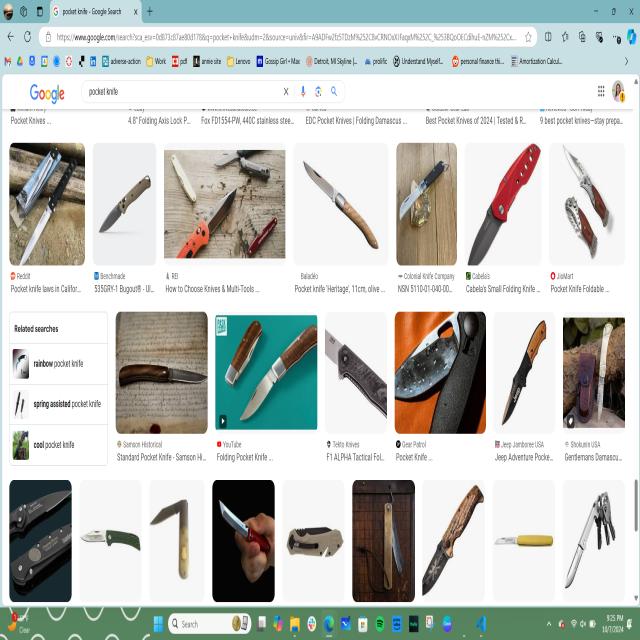The image size is (640, 640).
Task: Close the pocket knife Google Search tab
Action: [136, 12]
